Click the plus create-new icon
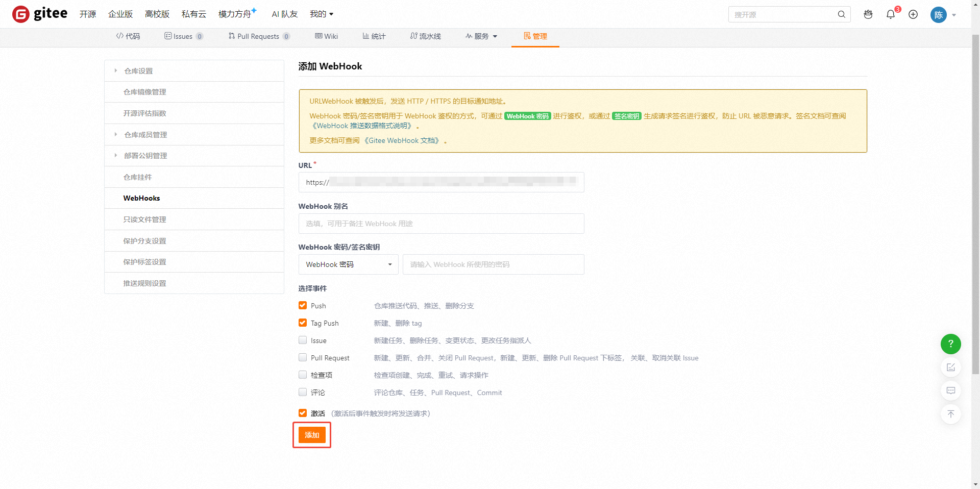Image resolution: width=980 pixels, height=489 pixels. (x=913, y=14)
